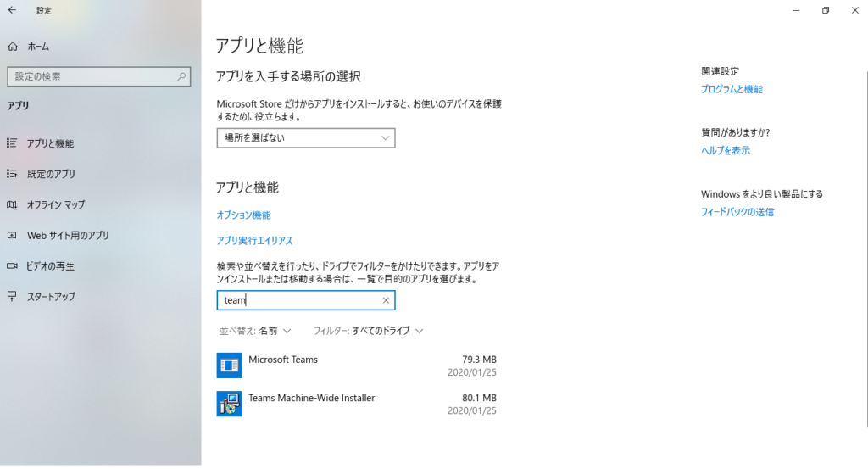
Task: Click the ホーム label in sidebar
Action: (38, 47)
